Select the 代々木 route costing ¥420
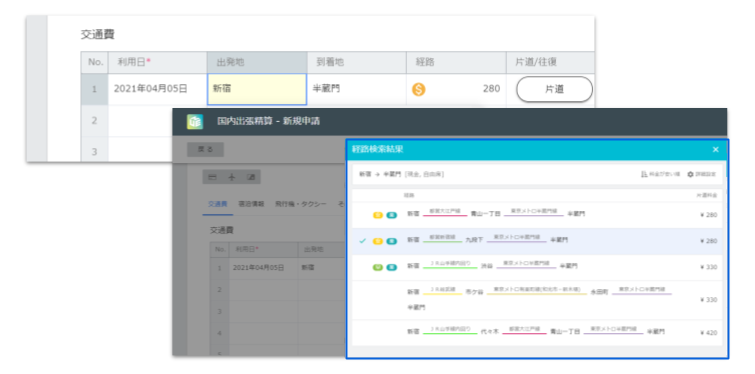Viewport: 755px width, 374px height. [537, 332]
